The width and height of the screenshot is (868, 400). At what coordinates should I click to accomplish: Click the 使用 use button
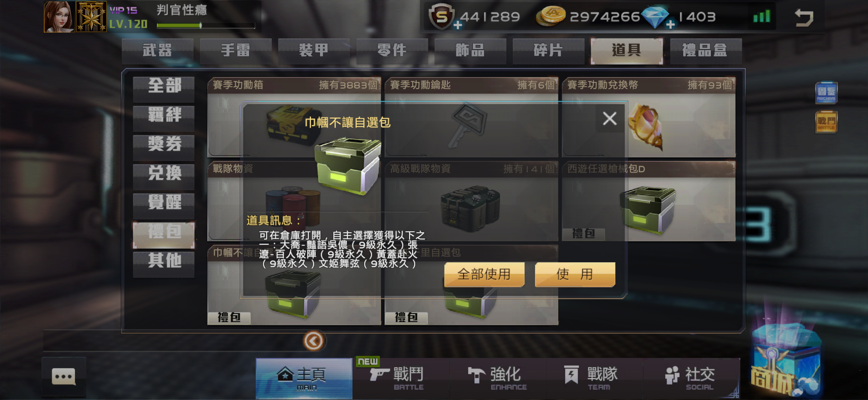point(575,274)
